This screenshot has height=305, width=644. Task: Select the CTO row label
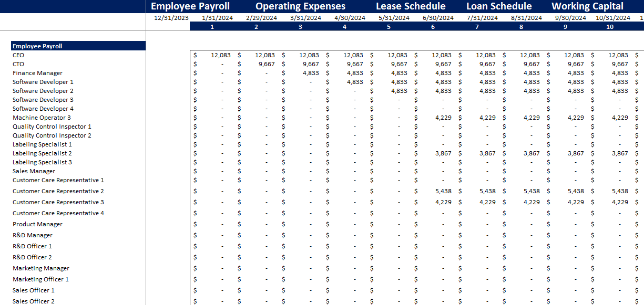(17, 64)
